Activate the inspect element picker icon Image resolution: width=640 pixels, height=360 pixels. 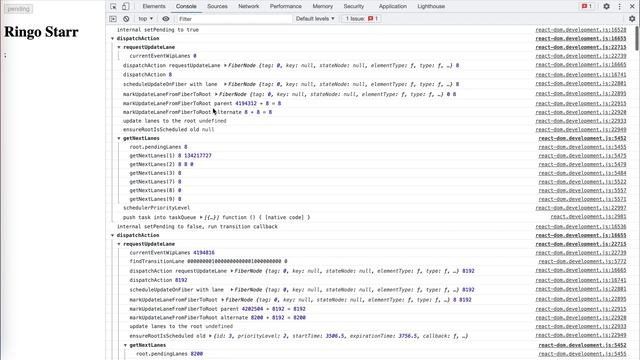point(113,7)
